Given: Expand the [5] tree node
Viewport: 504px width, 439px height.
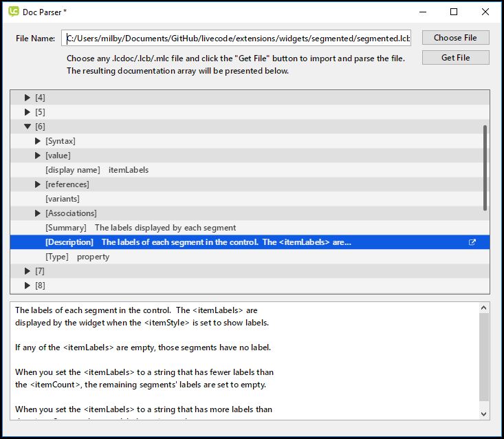Looking at the screenshot, I should click(28, 112).
